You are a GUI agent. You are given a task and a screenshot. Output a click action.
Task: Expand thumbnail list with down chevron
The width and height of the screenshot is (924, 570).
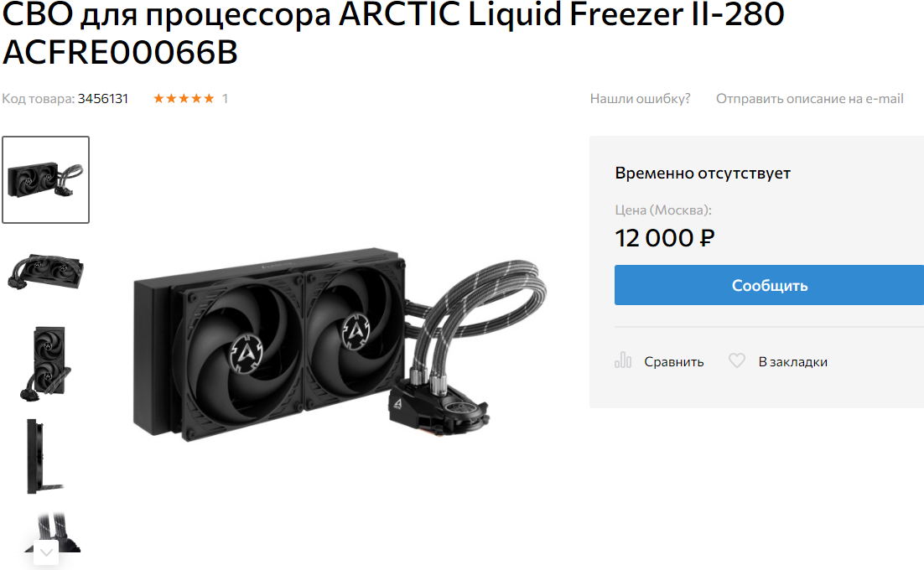point(47,552)
